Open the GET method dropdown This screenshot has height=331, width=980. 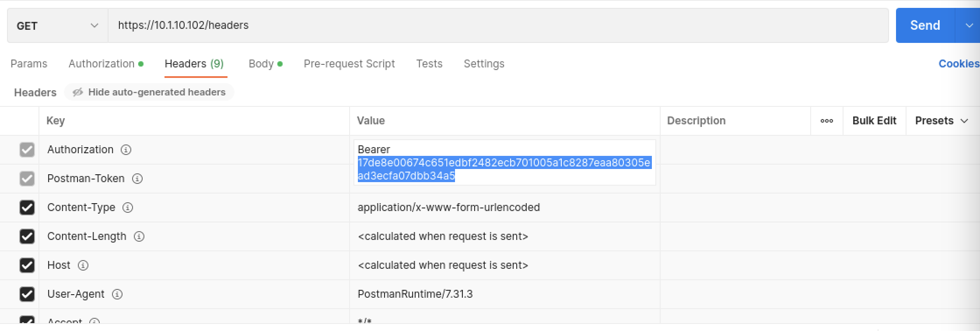57,25
